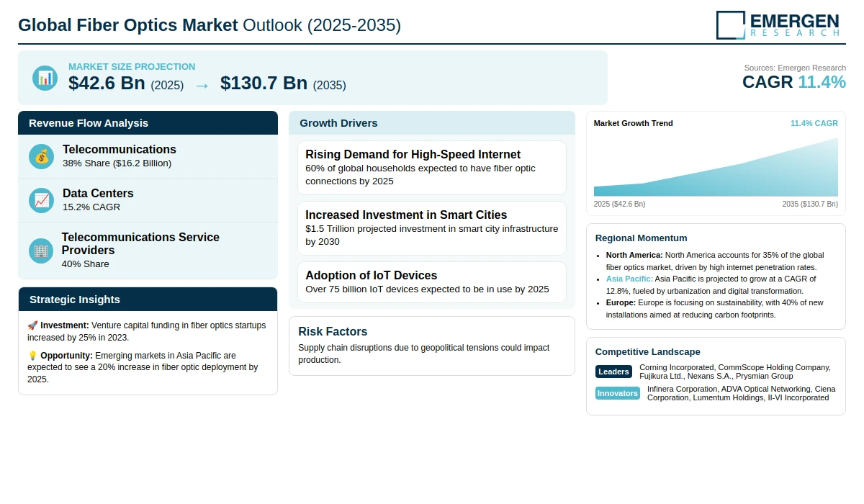Click the Adoption of IoT Devices card
Viewport: 864px width, 504px height.
click(431, 282)
